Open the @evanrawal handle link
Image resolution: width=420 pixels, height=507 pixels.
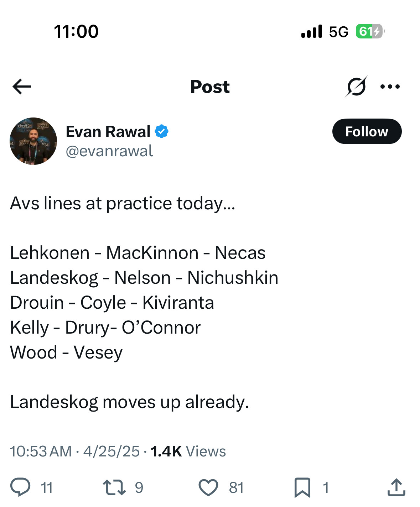(109, 151)
